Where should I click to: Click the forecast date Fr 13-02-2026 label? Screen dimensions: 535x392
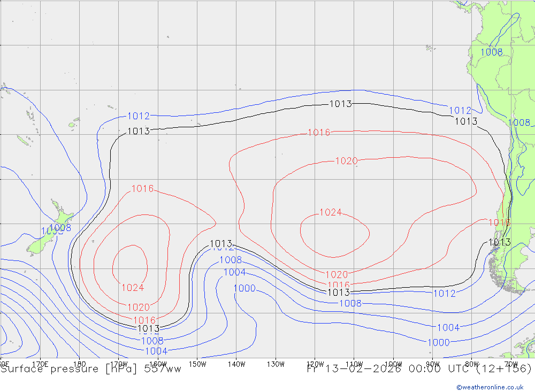[x=353, y=368]
